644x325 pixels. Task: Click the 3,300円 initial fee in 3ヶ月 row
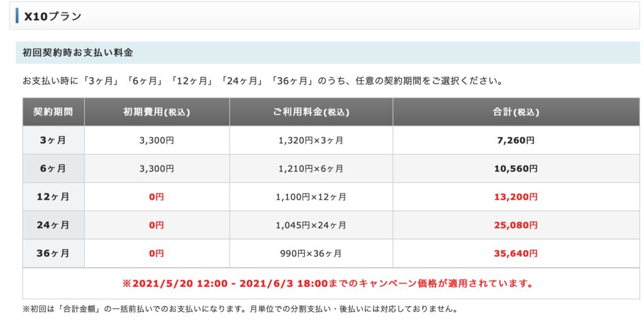(x=157, y=140)
